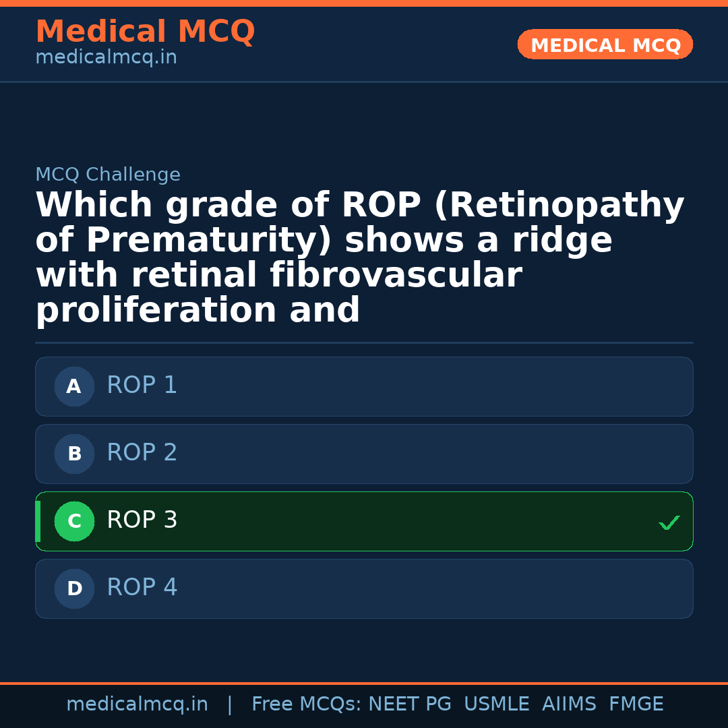The height and width of the screenshot is (728, 728).
Task: Choose the ROP 3 answer option
Action: pyautogui.click(x=364, y=521)
